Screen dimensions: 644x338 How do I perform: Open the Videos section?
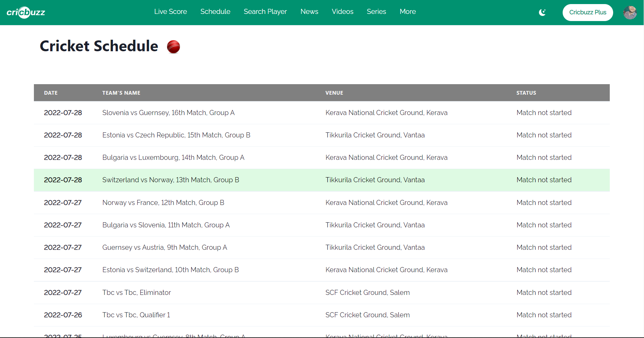click(342, 12)
